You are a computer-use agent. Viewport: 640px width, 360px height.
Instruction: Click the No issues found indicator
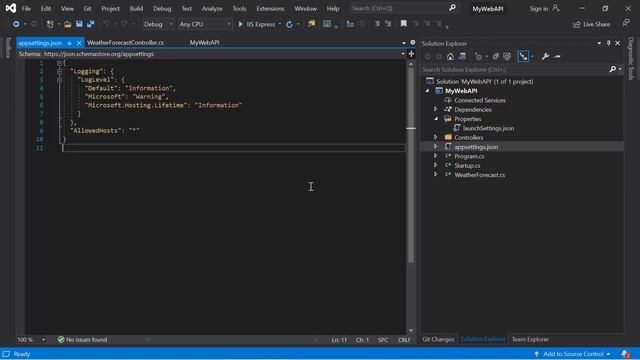point(82,340)
